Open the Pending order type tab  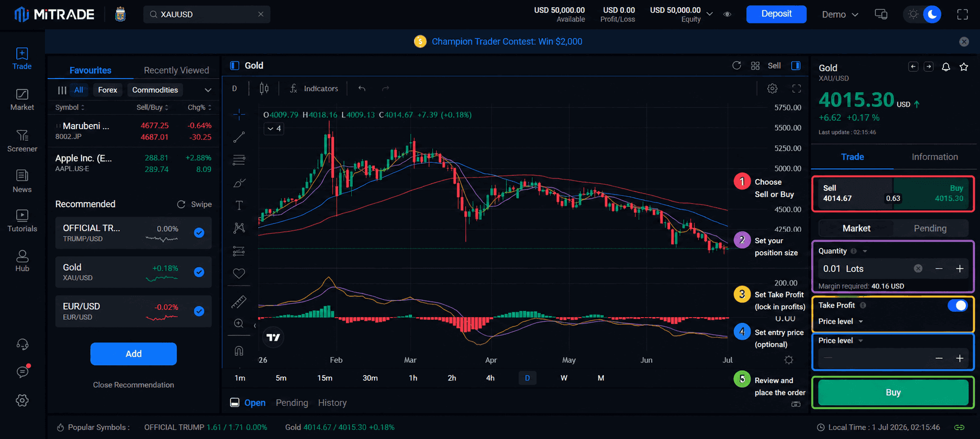tap(930, 229)
